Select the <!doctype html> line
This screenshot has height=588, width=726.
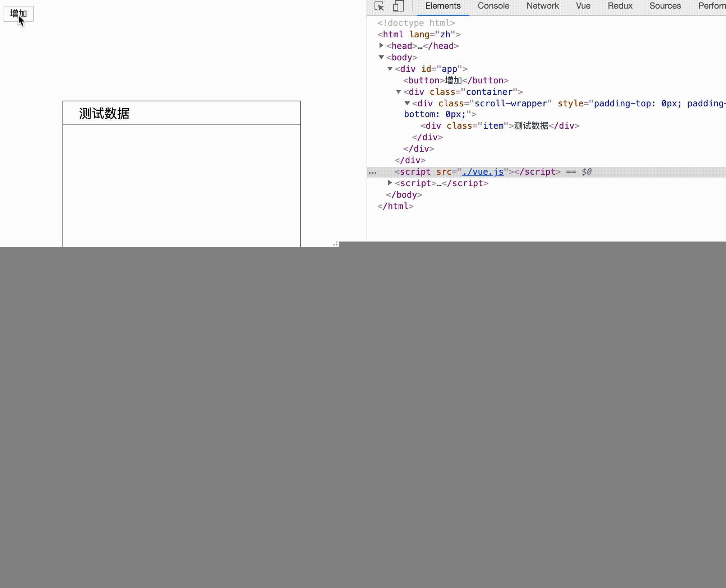pos(416,23)
